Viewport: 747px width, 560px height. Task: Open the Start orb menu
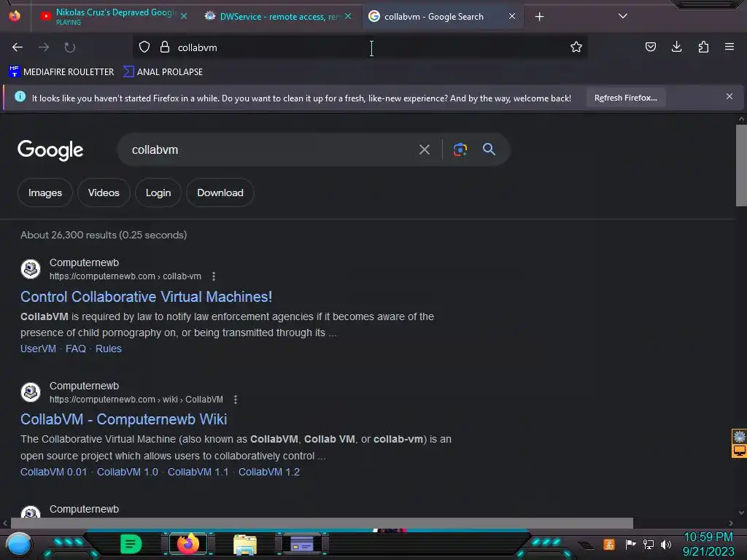[x=18, y=544]
